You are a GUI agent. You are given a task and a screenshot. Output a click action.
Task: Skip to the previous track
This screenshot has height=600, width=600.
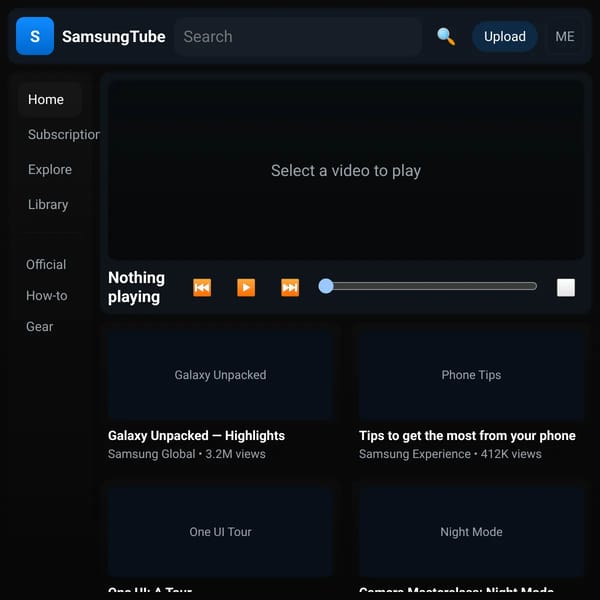point(202,287)
